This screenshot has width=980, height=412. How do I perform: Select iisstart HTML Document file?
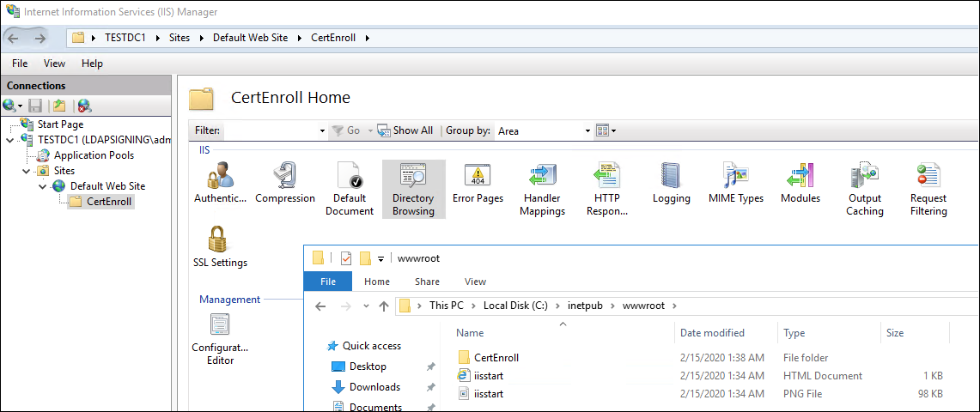coord(489,376)
